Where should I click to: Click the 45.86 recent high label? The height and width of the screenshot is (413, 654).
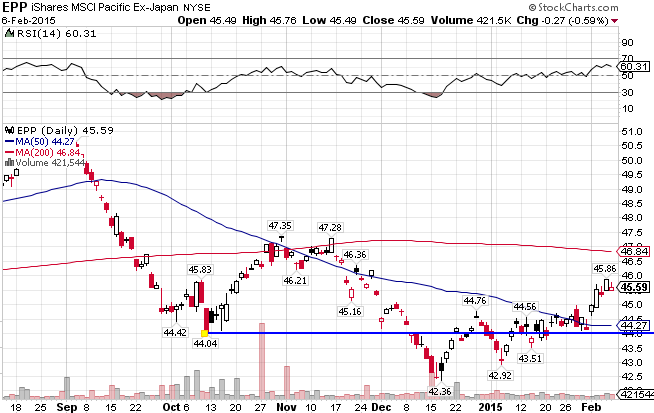(605, 269)
